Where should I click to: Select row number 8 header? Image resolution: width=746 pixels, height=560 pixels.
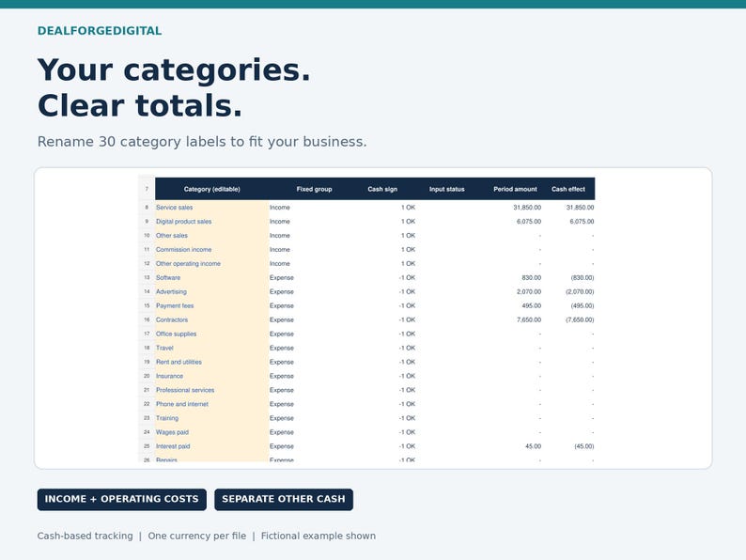pos(147,208)
